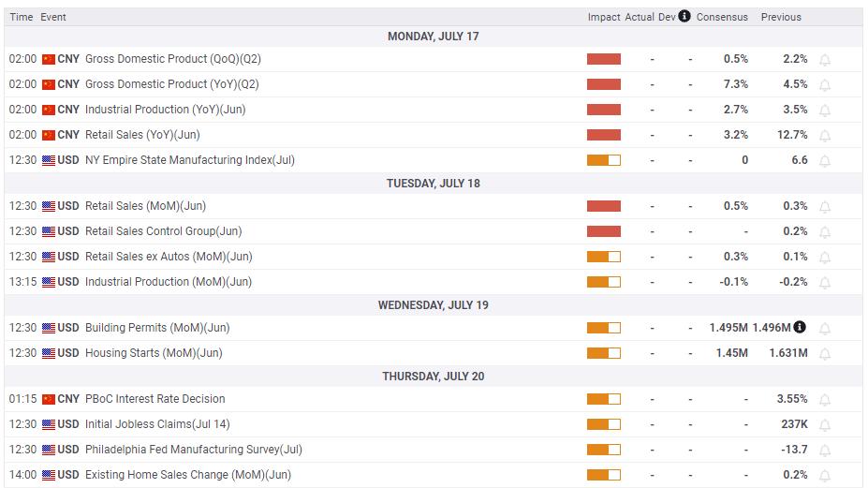Click bell icon for Existing Home Sales Change
868x488 pixels.
click(825, 476)
